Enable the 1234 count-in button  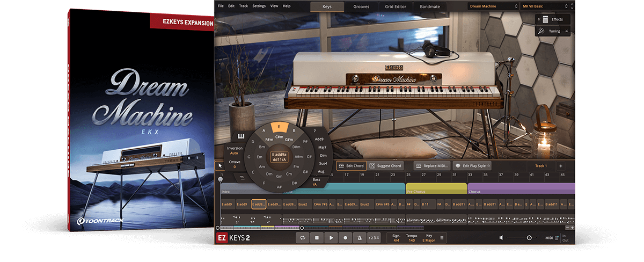[x=374, y=238]
